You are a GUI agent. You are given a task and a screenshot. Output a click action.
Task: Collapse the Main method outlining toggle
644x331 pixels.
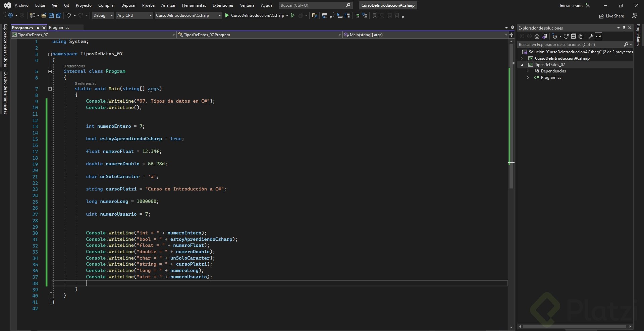tap(50, 89)
